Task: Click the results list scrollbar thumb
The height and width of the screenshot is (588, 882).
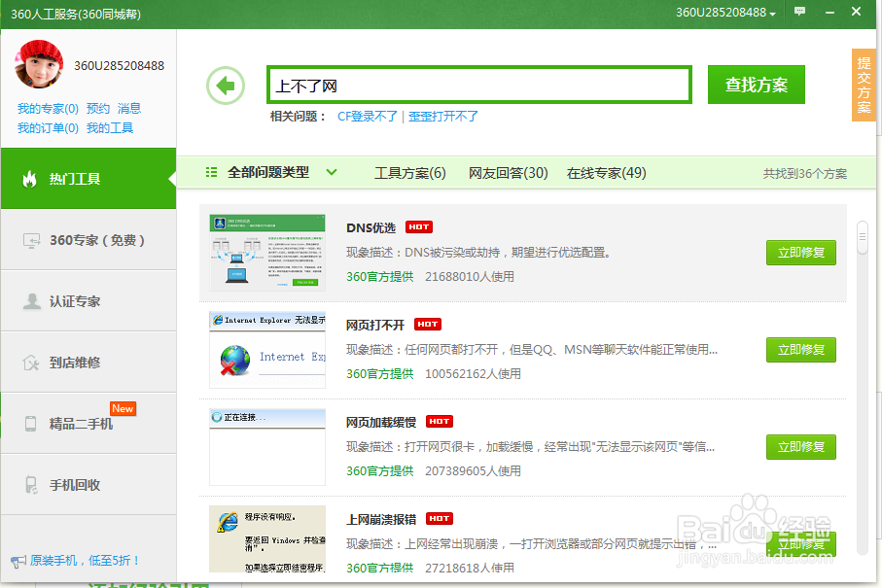Action: pos(863,238)
